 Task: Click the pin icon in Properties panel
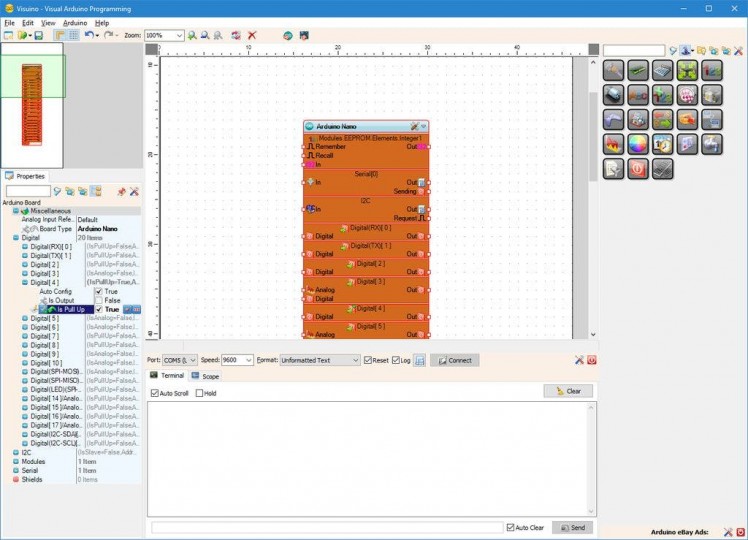(x=121, y=191)
